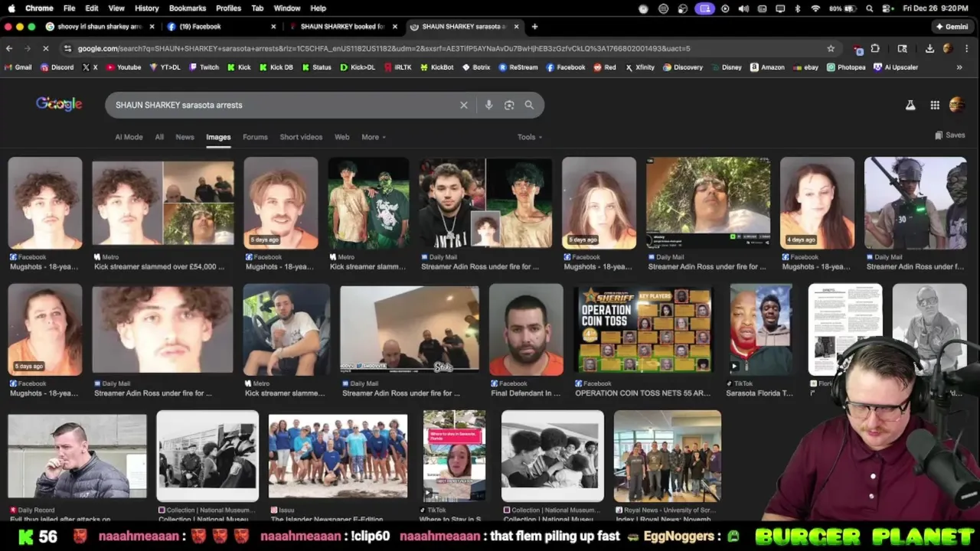The height and width of the screenshot is (551, 980).
Task: Open Daily Record man in jacket thumbnail
Action: pos(77,456)
